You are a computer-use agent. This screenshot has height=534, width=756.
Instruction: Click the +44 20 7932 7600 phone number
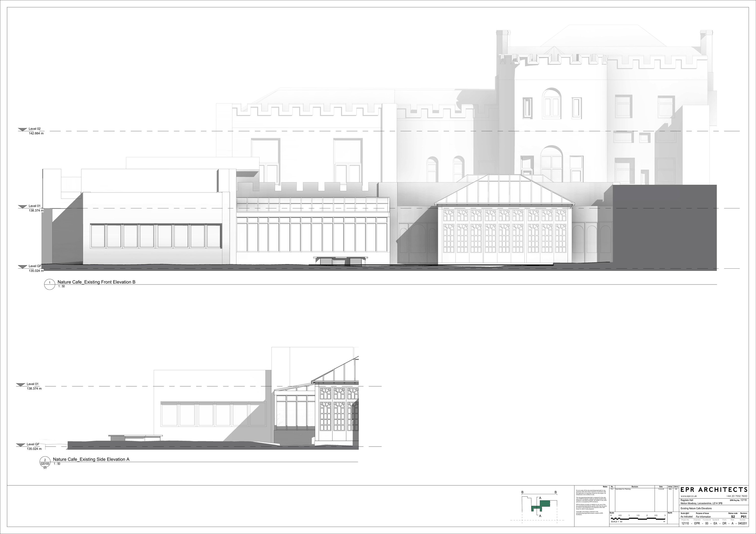tap(737, 496)
